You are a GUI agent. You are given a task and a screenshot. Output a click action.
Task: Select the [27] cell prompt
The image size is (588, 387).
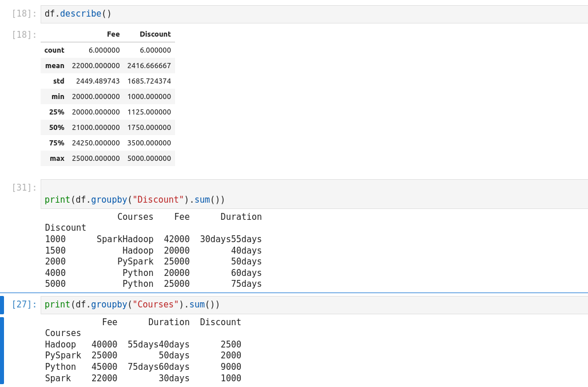point(24,305)
